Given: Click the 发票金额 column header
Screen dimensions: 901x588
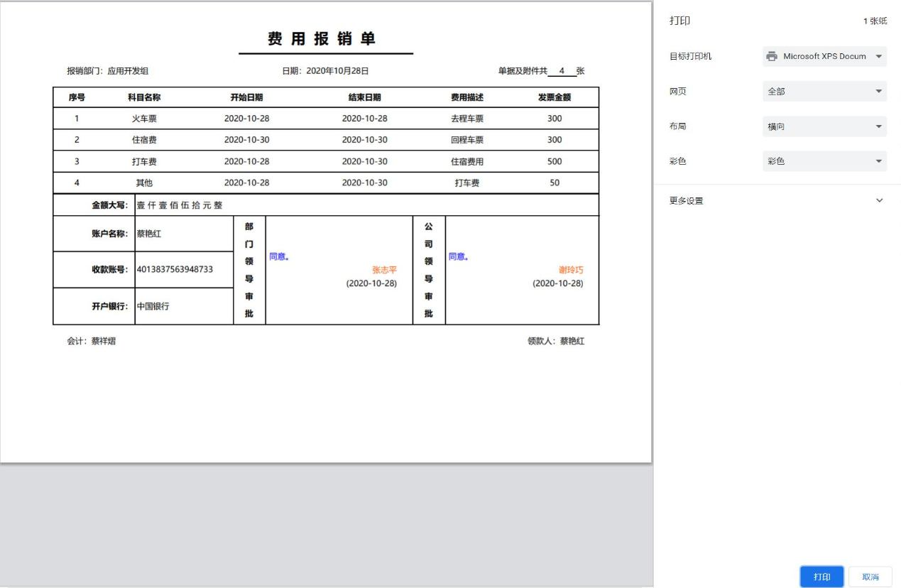Looking at the screenshot, I should (x=554, y=97).
